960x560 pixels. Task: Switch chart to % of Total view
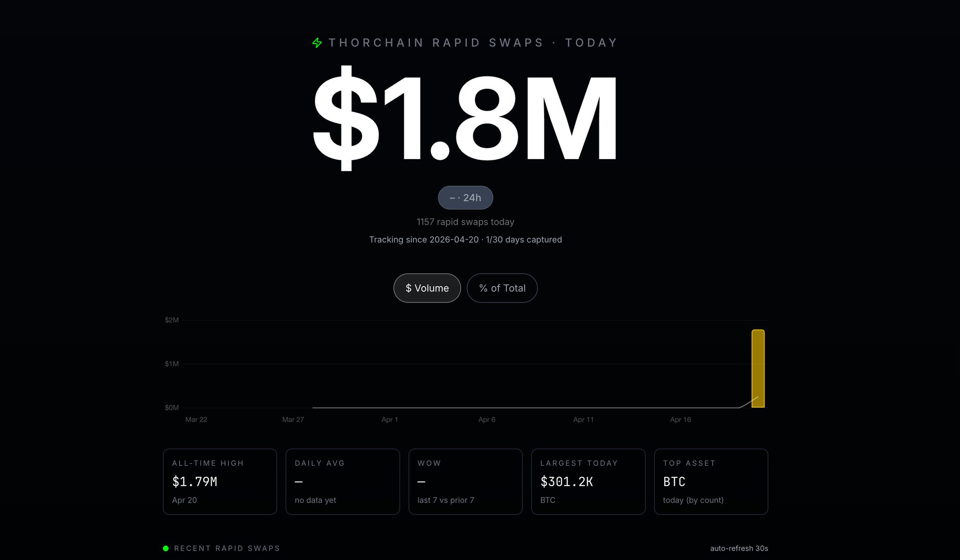(502, 288)
